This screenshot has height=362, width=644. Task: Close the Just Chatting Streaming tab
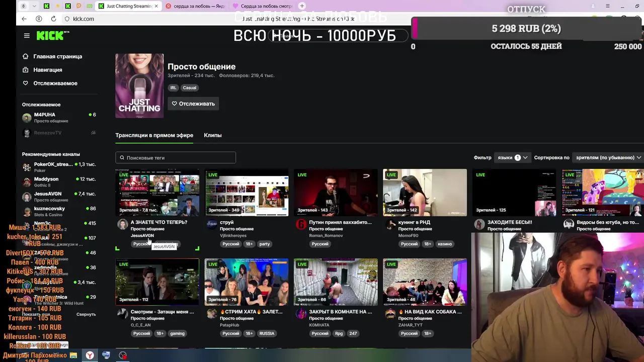click(x=156, y=6)
